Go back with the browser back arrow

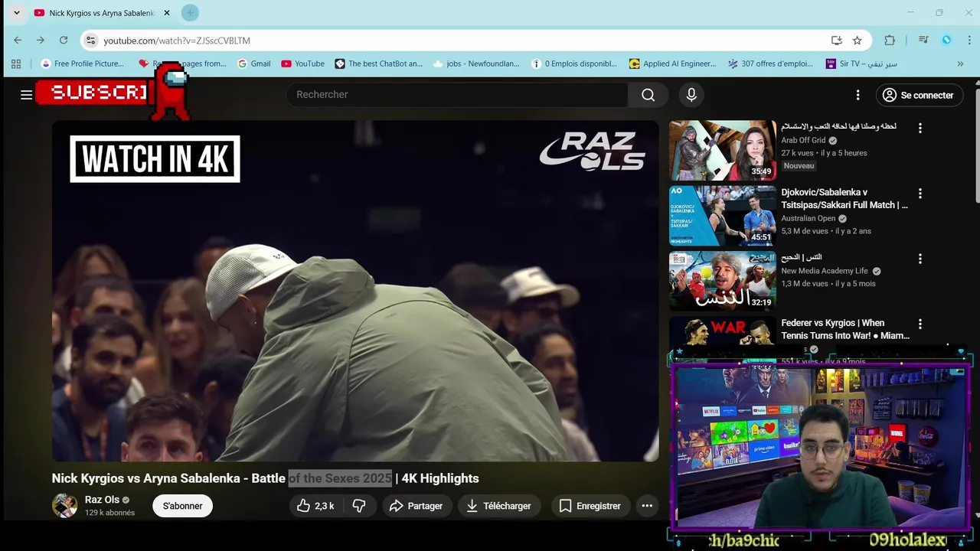[18, 41]
